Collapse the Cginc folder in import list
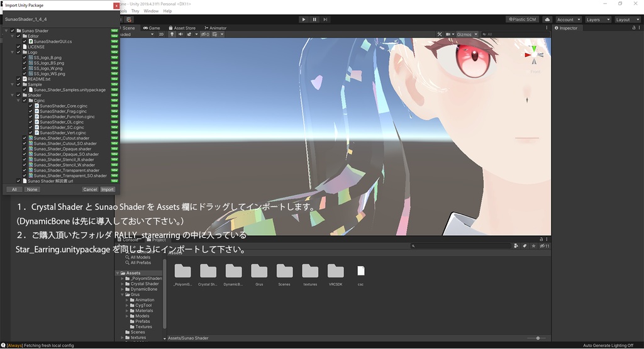The image size is (644, 349). coord(18,100)
